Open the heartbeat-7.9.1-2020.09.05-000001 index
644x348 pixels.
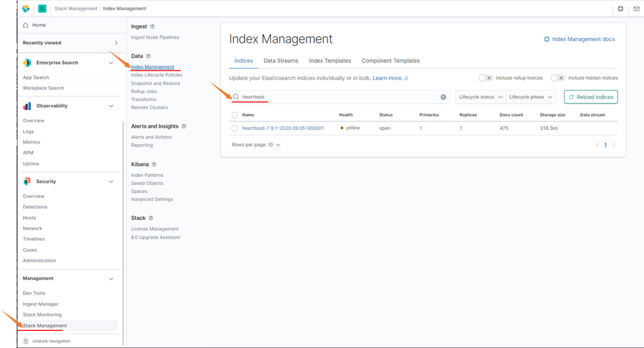(x=283, y=128)
